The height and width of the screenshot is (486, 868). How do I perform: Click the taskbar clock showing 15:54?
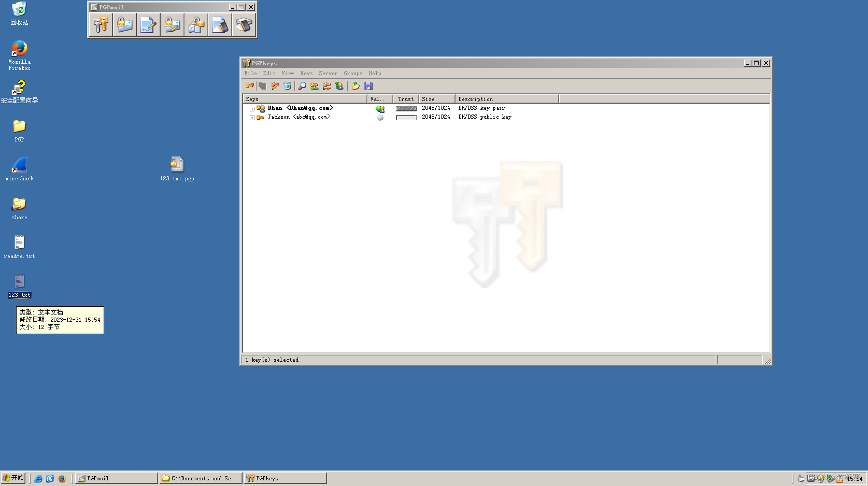click(855, 479)
